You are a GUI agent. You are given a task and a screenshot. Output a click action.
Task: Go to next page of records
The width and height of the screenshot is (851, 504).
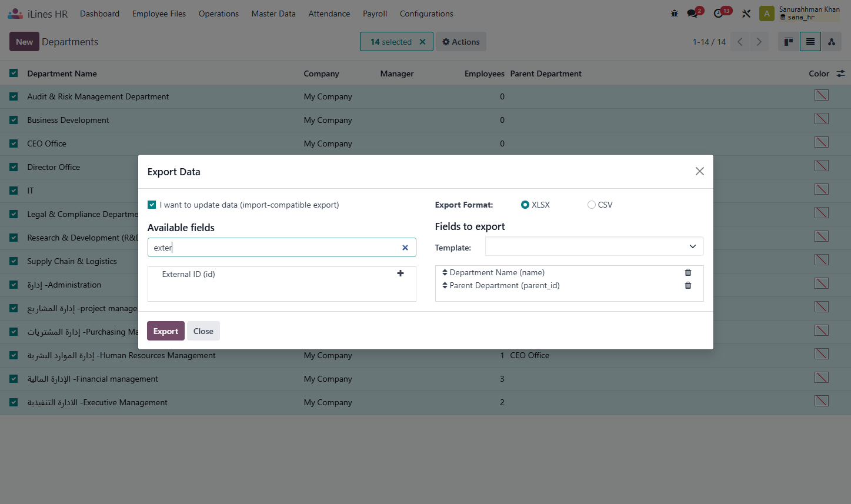click(x=759, y=42)
